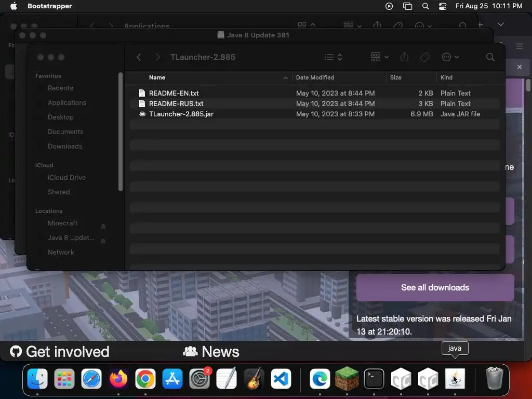This screenshot has width=532, height=399.
Task: Open Safari from the Dock
Action: tap(91, 379)
